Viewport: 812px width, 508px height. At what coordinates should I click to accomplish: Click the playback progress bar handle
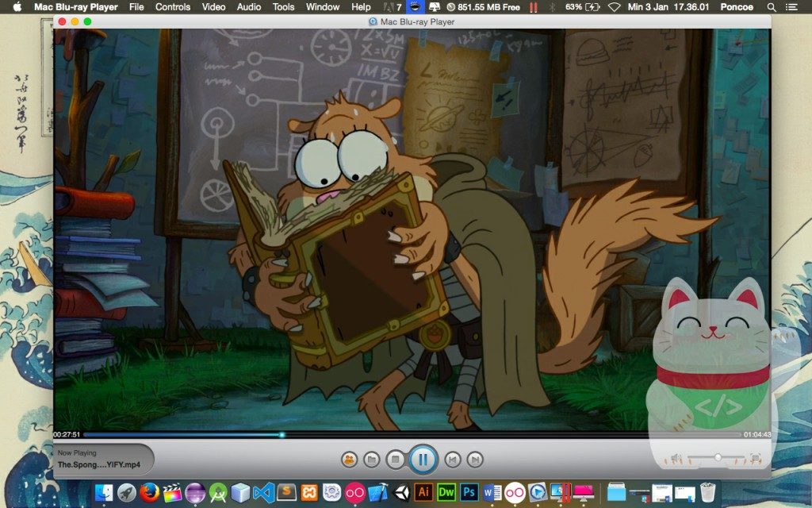click(282, 434)
